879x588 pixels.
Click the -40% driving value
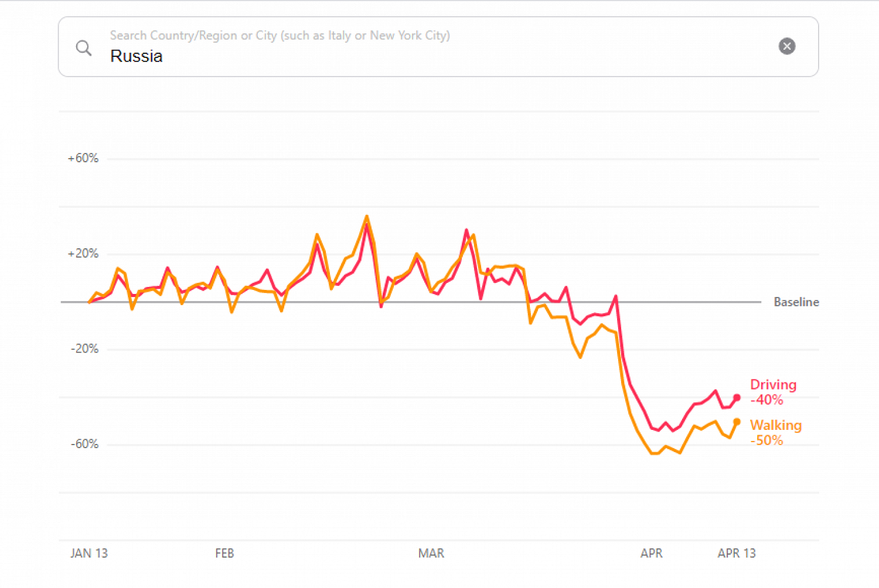coord(766,400)
